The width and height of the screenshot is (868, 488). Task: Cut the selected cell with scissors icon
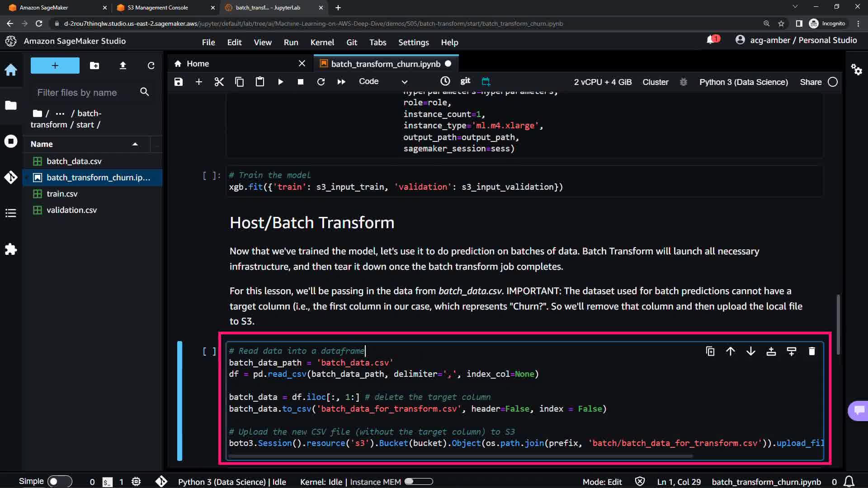click(219, 82)
